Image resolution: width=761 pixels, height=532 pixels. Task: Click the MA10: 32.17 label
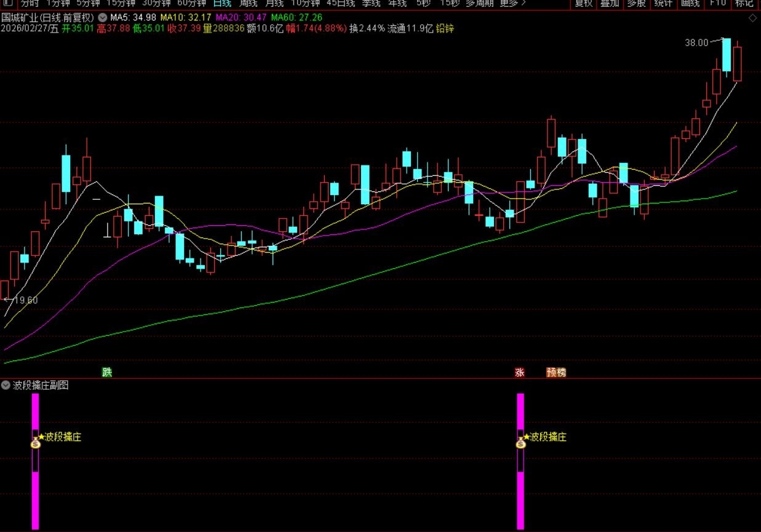pyautogui.click(x=186, y=18)
